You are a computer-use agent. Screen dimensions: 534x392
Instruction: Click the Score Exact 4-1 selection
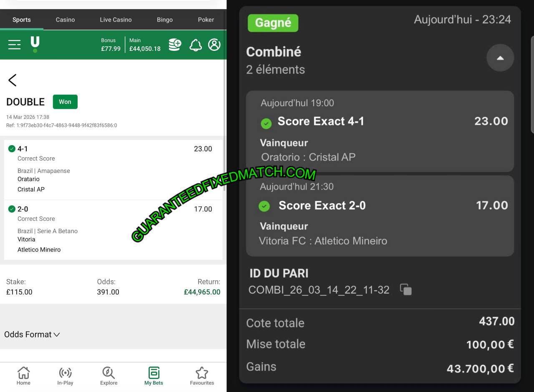(321, 121)
